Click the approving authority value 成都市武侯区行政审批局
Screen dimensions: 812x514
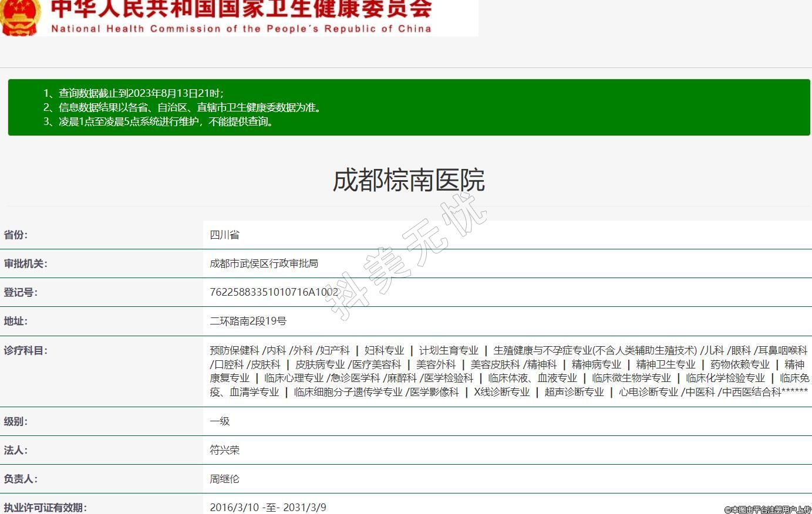[264, 263]
